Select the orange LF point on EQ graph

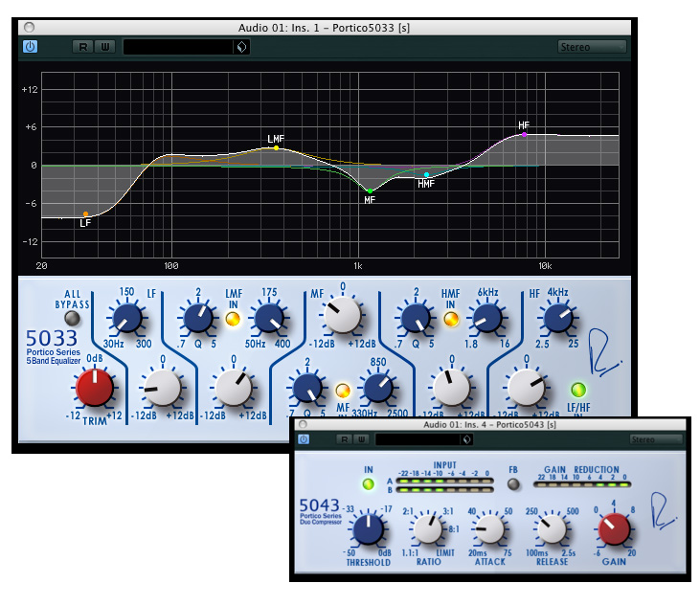86,214
